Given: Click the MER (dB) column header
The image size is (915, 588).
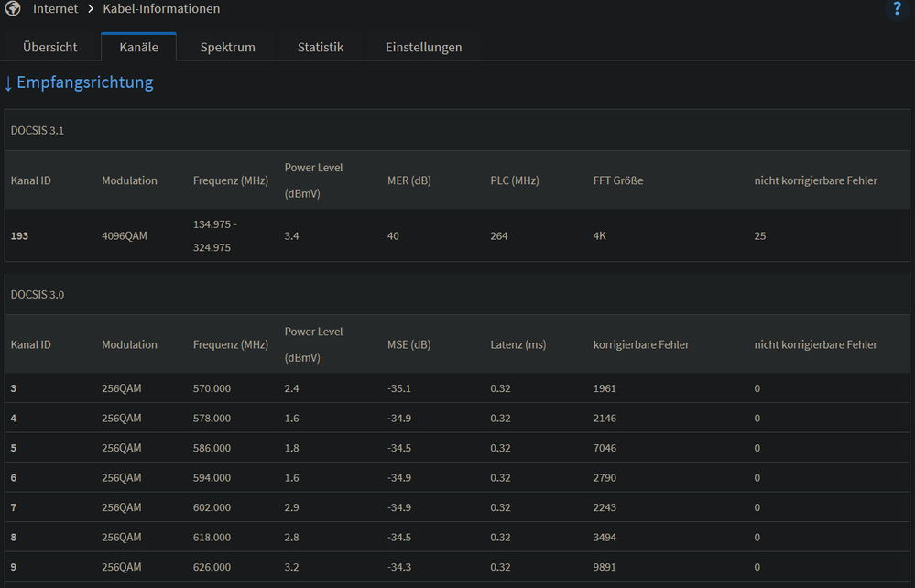Looking at the screenshot, I should coord(409,180).
